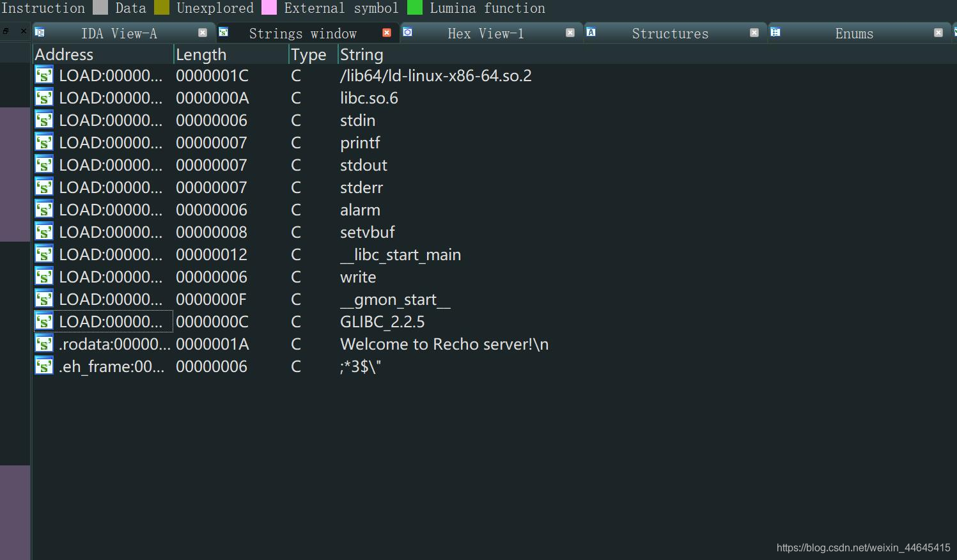Click the Unexplored legend color swatch
The height and width of the screenshot is (560, 957).
(x=162, y=8)
